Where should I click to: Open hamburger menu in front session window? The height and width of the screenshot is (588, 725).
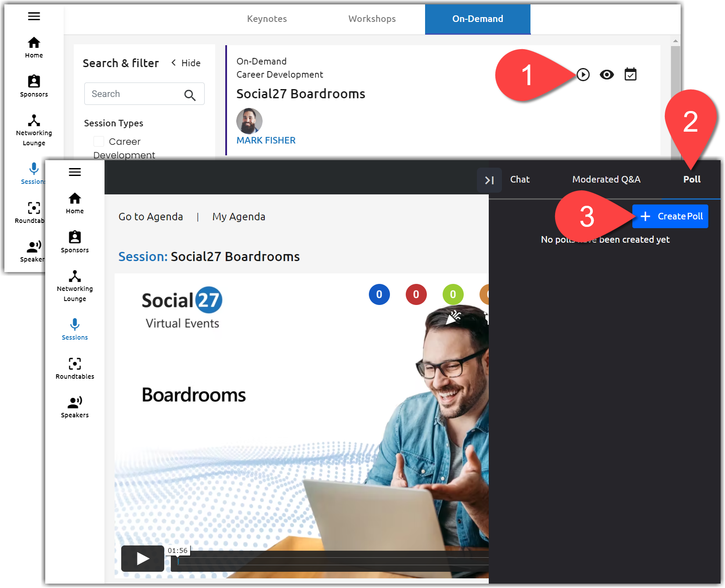pyautogui.click(x=75, y=172)
